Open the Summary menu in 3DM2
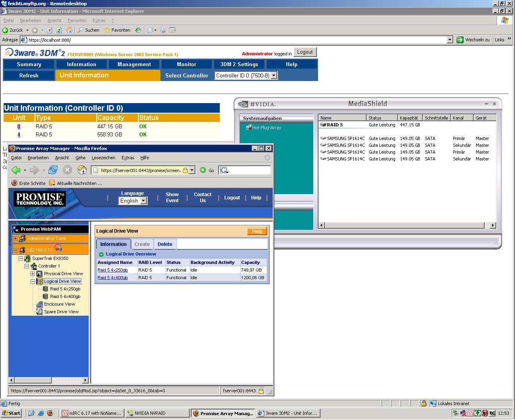Screen dimensions: 515x420 coord(29,64)
